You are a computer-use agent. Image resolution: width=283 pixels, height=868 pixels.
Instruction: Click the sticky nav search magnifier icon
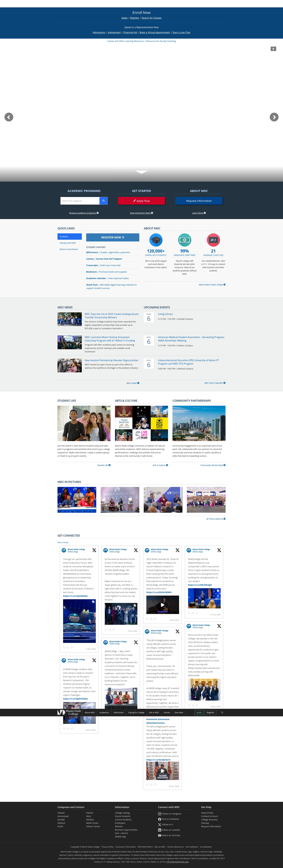222,712
